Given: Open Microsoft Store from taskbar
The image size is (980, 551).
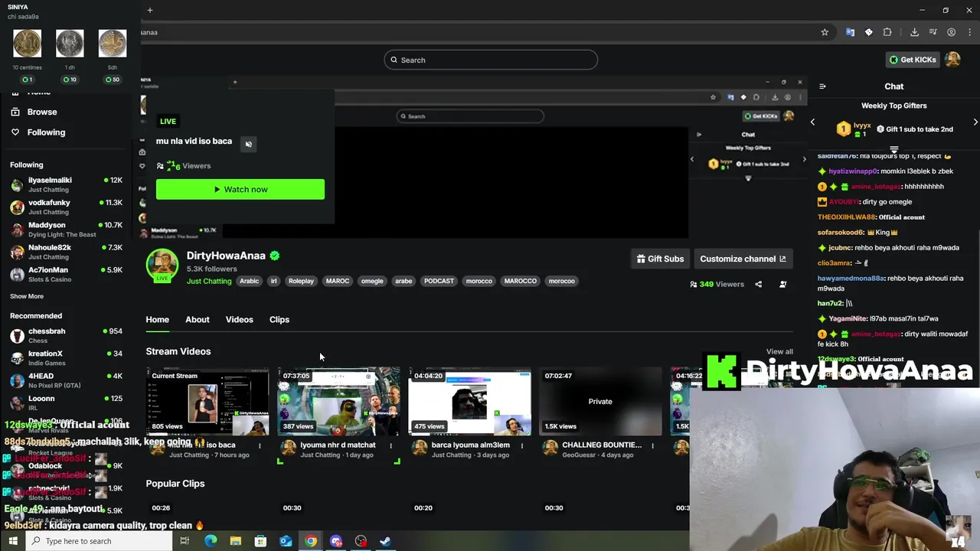Looking at the screenshot, I should click(x=260, y=541).
